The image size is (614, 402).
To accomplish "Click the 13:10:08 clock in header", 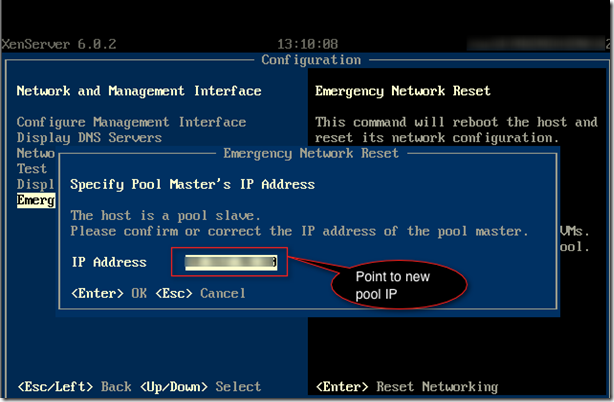I will pos(307,44).
